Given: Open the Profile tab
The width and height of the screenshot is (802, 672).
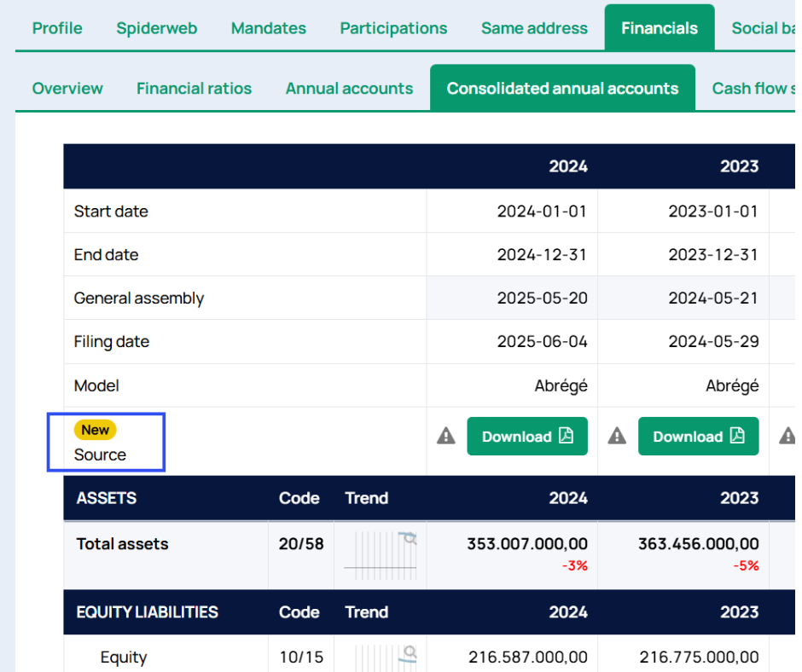Looking at the screenshot, I should (x=57, y=28).
